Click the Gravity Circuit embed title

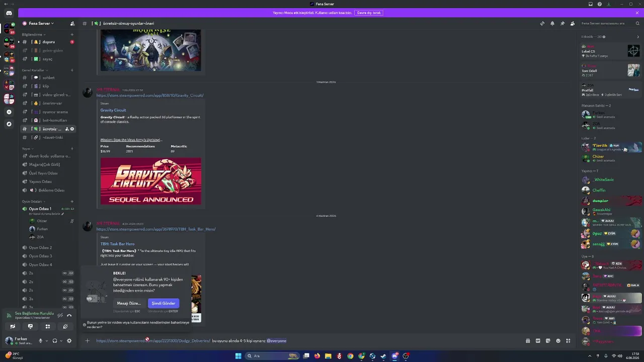[113, 110]
